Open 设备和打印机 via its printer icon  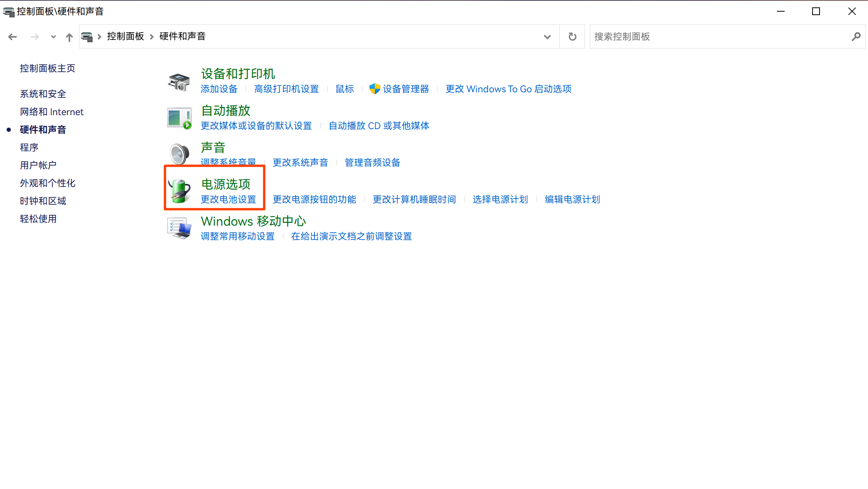pyautogui.click(x=179, y=80)
